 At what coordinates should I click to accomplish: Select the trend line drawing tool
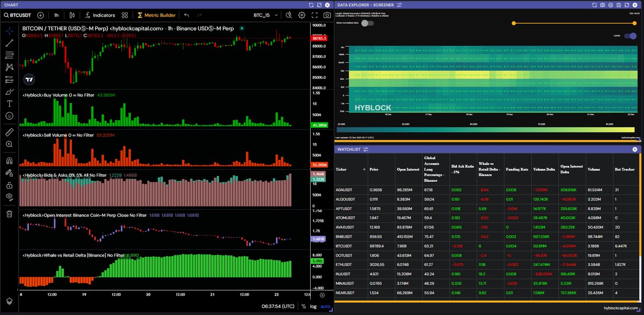point(9,42)
